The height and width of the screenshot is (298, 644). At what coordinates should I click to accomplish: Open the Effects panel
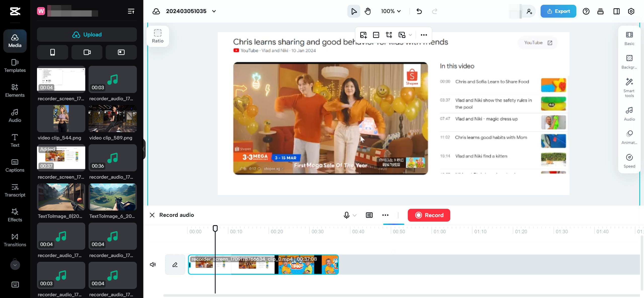pos(15,215)
